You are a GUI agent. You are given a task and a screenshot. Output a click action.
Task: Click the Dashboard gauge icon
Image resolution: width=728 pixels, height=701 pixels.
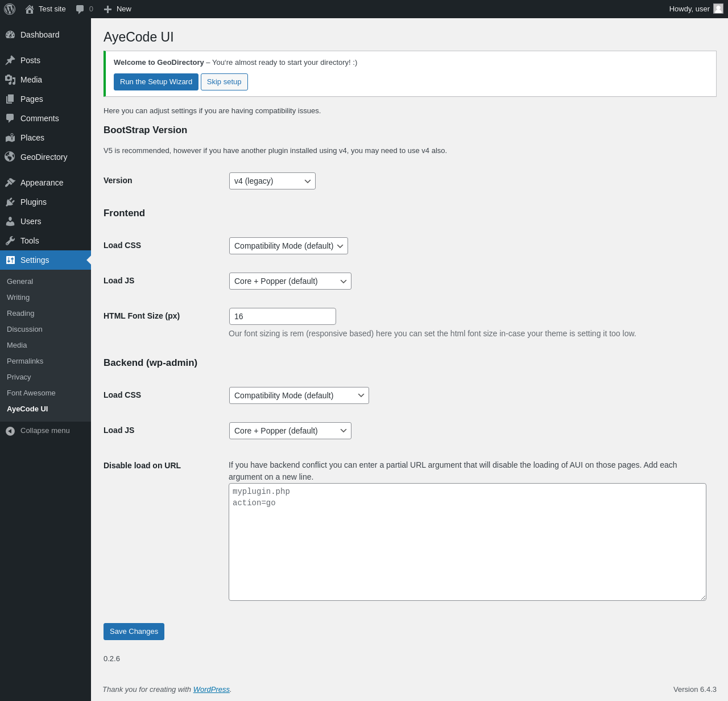[x=10, y=35]
